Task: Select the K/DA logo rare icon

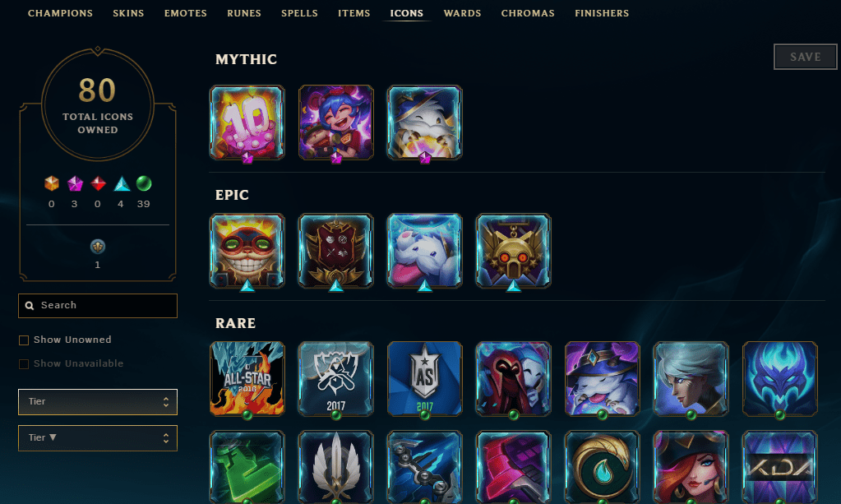Action: 779,467
